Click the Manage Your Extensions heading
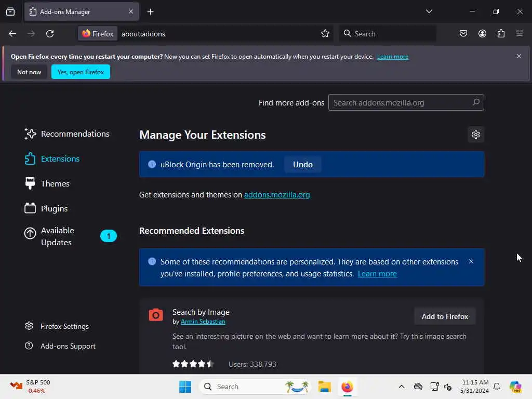The height and width of the screenshot is (399, 532). click(x=203, y=135)
